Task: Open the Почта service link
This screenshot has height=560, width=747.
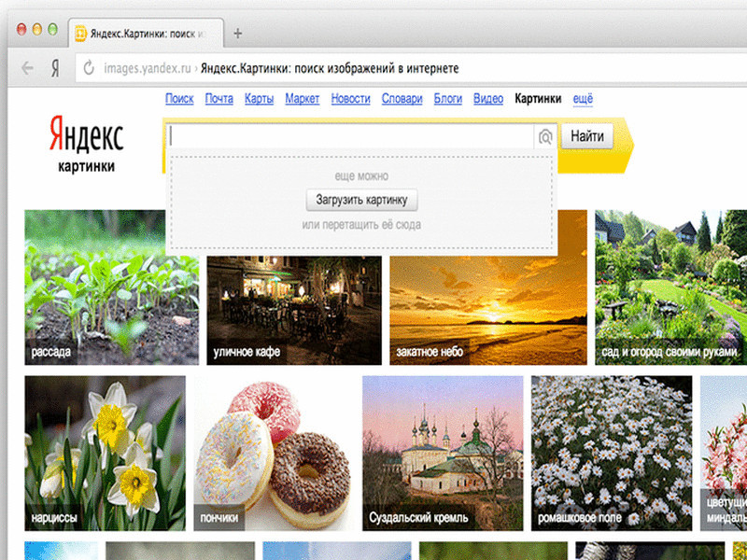Action: (x=219, y=99)
